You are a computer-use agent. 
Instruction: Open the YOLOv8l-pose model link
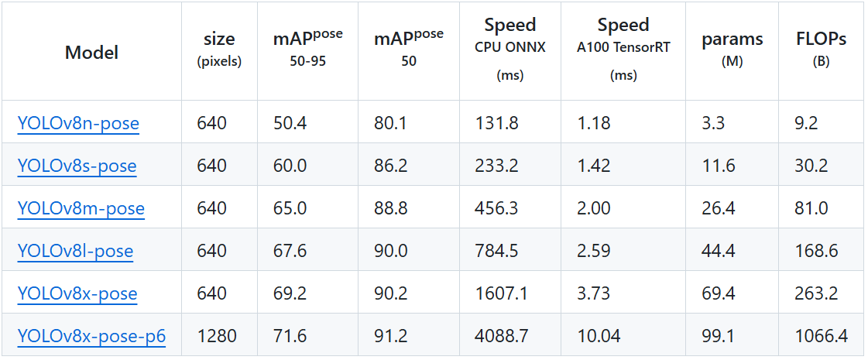75,250
